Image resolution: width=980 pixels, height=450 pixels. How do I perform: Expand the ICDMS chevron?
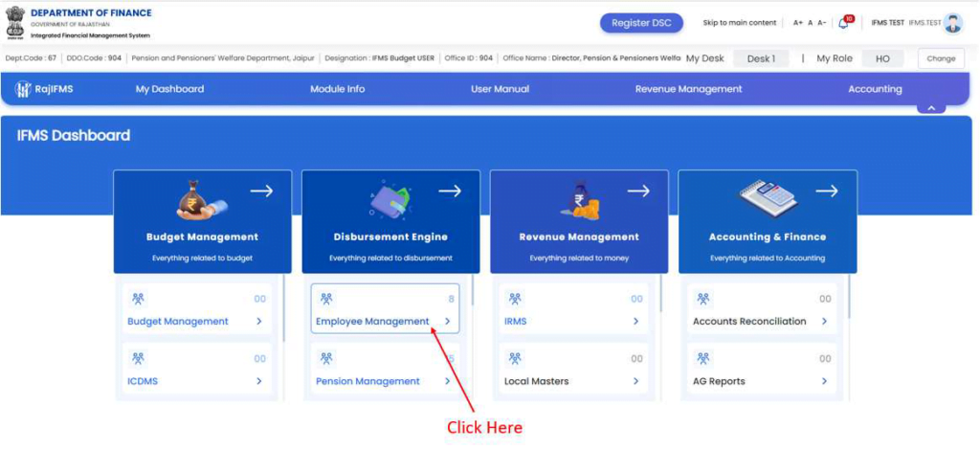(258, 381)
